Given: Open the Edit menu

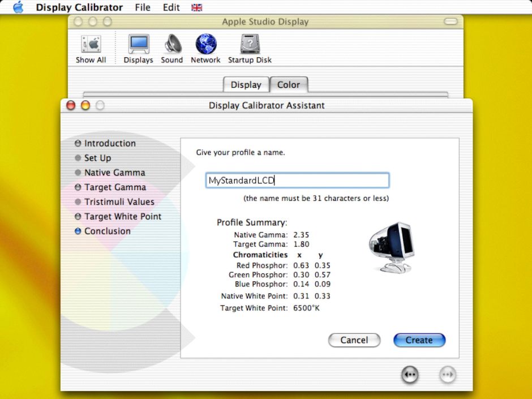Looking at the screenshot, I should click(x=171, y=7).
